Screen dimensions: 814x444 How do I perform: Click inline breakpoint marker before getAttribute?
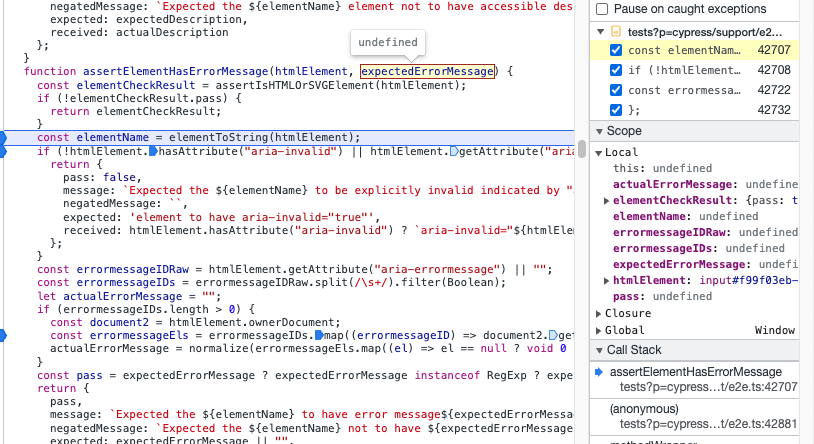point(454,151)
